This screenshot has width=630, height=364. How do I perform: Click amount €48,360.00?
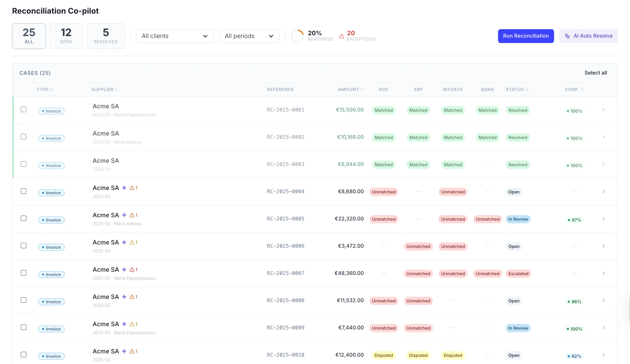coord(349,273)
